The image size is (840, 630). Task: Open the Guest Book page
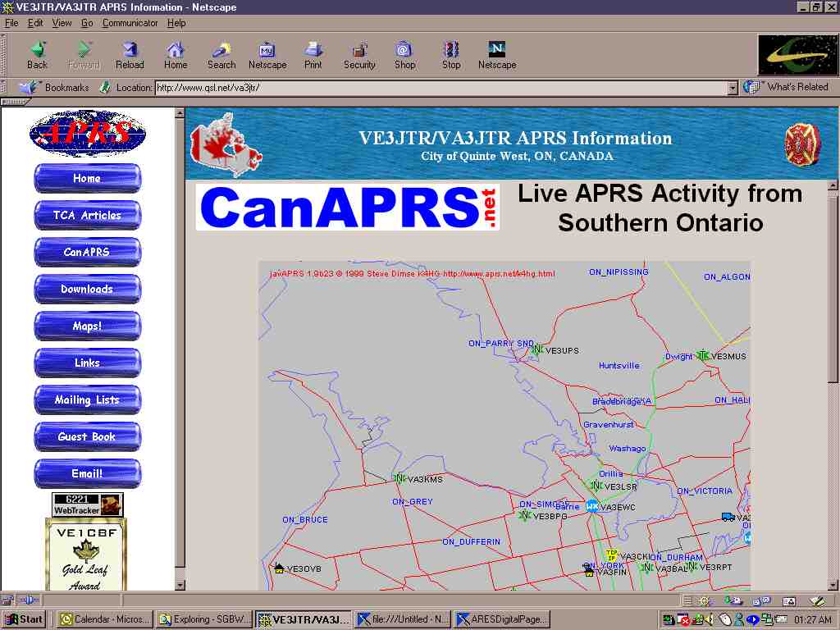click(x=87, y=436)
